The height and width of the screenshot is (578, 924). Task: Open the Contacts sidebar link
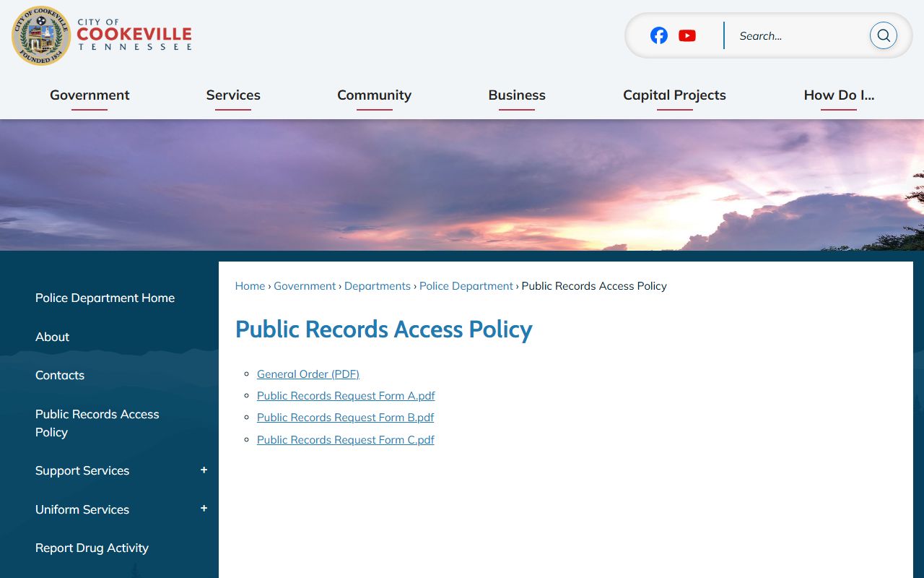point(60,375)
